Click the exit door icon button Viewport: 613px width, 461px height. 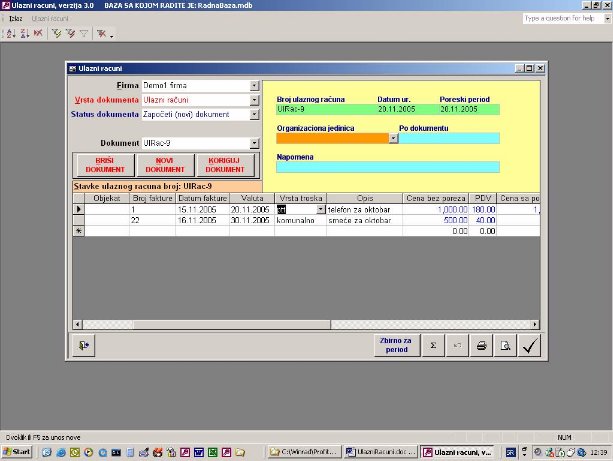(85, 346)
